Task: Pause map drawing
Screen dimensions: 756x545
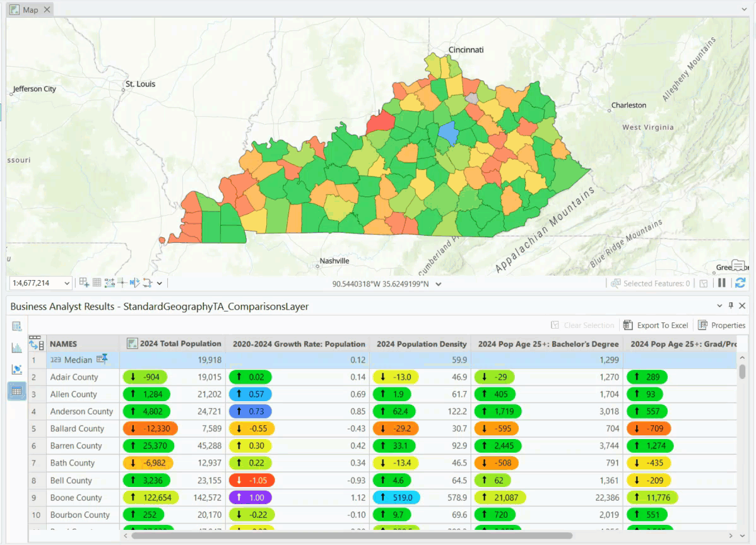Action: point(721,283)
